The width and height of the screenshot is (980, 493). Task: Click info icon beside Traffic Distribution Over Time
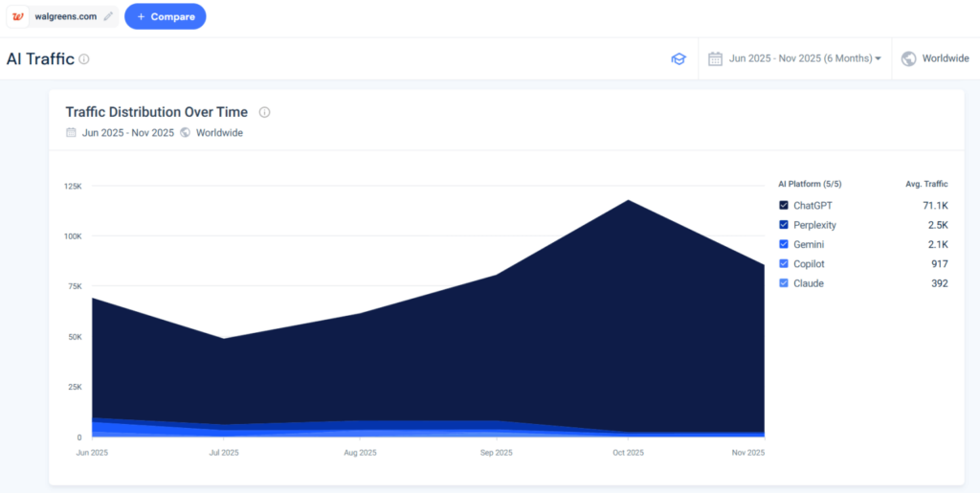(x=264, y=112)
